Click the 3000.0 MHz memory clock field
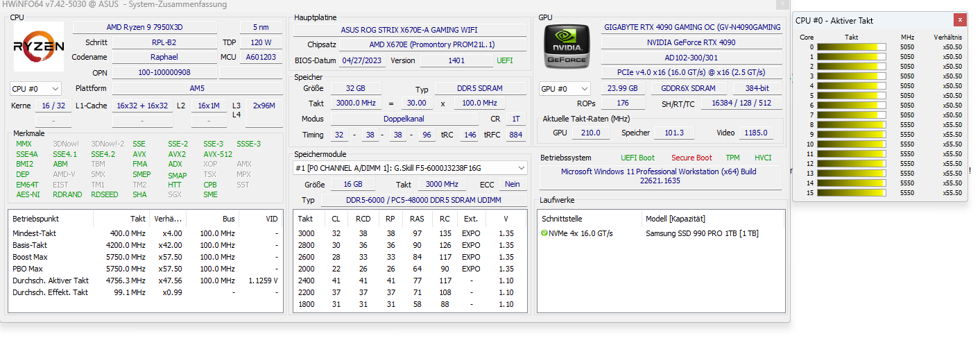Screen dimensions: 980x343 tap(356, 103)
